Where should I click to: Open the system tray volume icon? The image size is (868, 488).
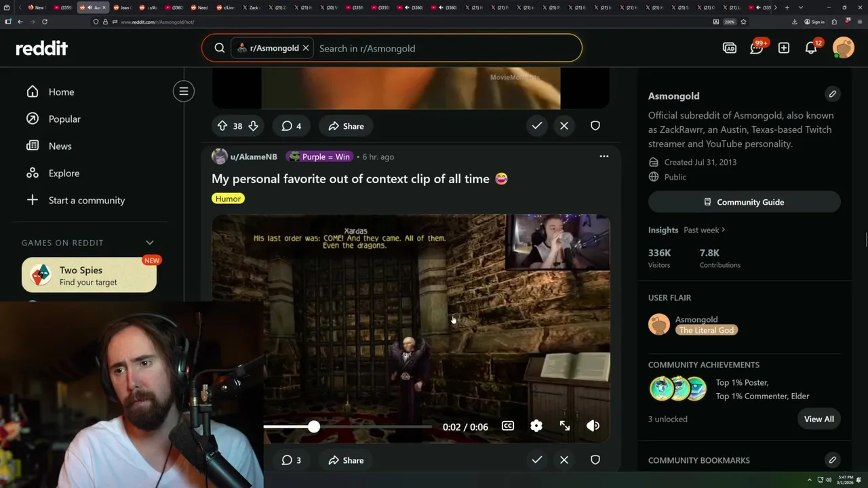pos(829,480)
